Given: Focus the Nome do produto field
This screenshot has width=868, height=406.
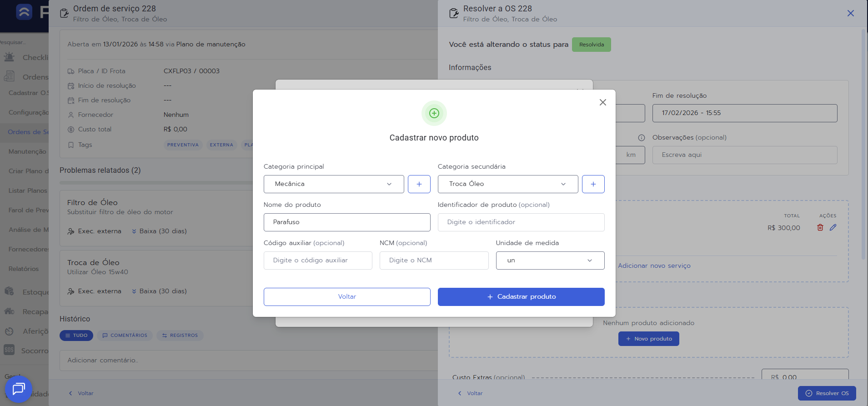Looking at the screenshot, I should (346, 222).
